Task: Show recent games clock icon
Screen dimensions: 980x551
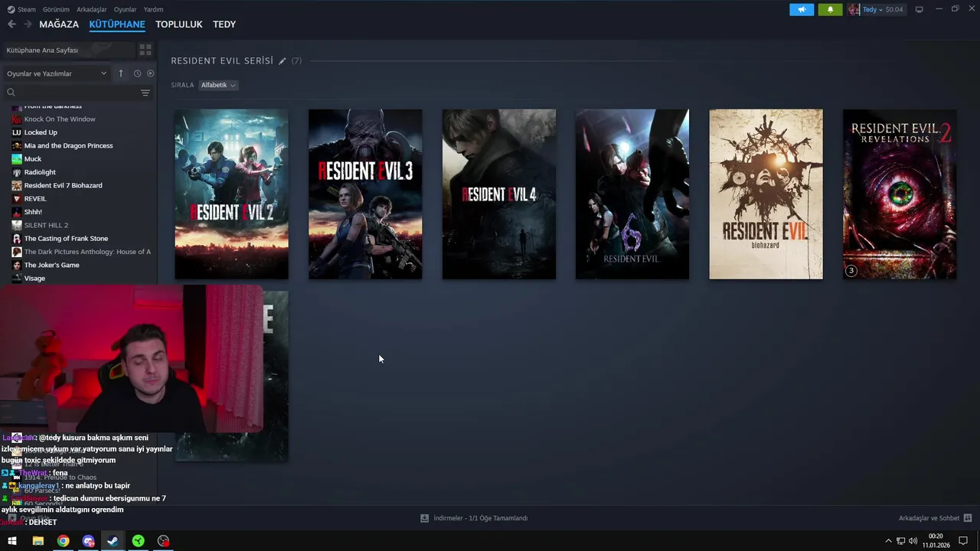Action: pyautogui.click(x=137, y=73)
